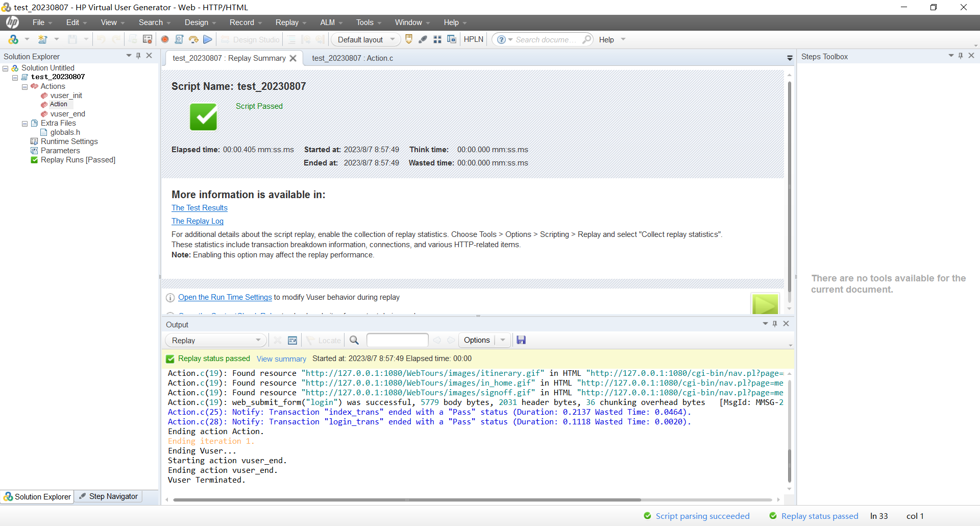The width and height of the screenshot is (980, 526).
Task: Close the Output panel with its X
Action: pos(786,324)
